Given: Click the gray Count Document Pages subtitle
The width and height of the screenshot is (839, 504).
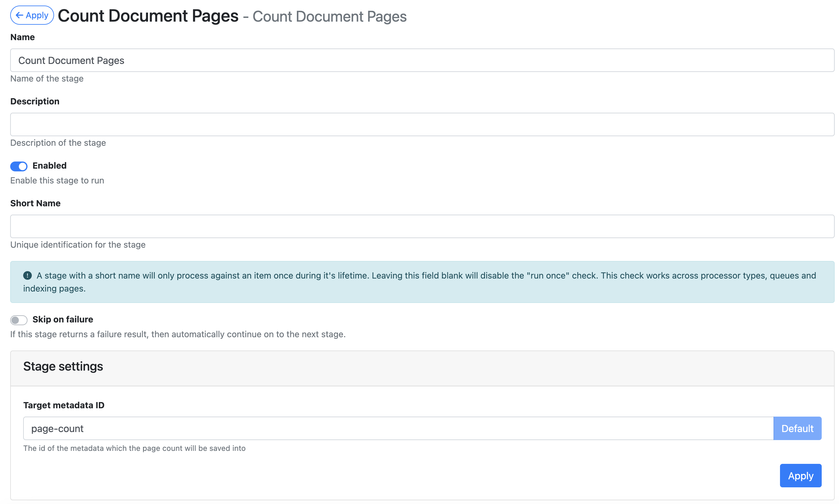Looking at the screenshot, I should pos(329,17).
